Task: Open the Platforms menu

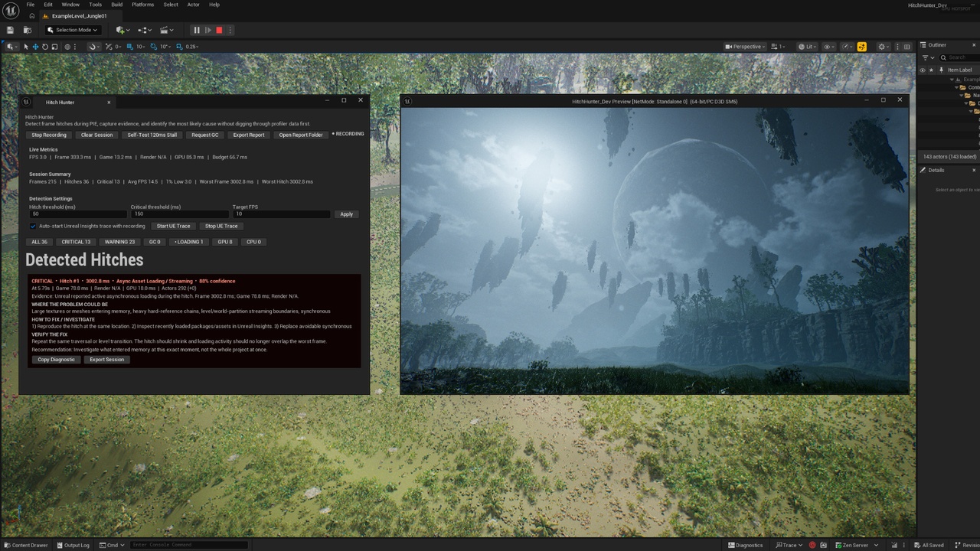Action: [142, 5]
